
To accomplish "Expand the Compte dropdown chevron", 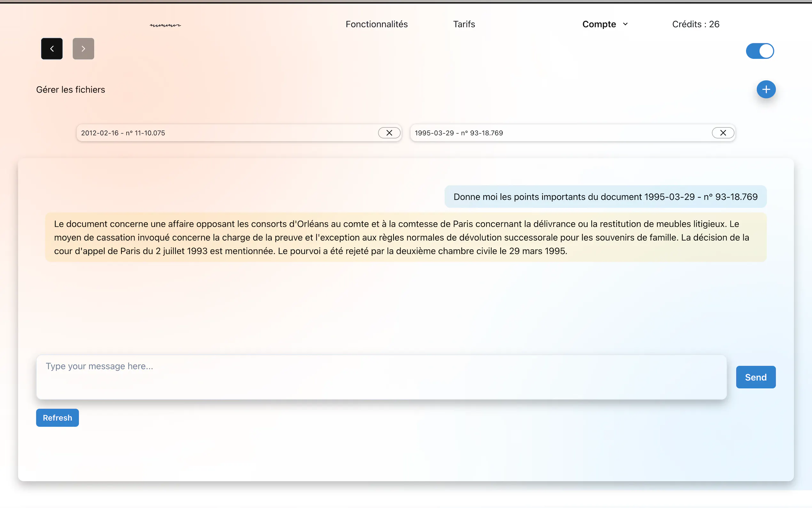I will [x=625, y=24].
